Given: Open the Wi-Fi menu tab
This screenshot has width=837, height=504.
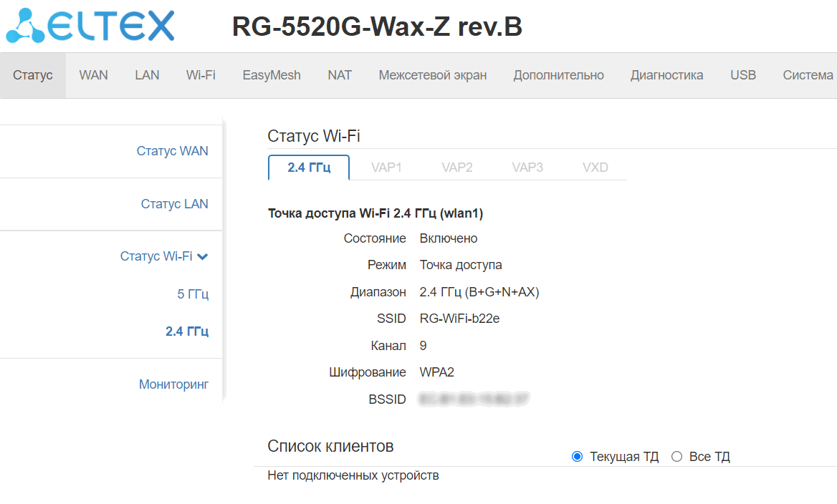Looking at the screenshot, I should pos(201,75).
